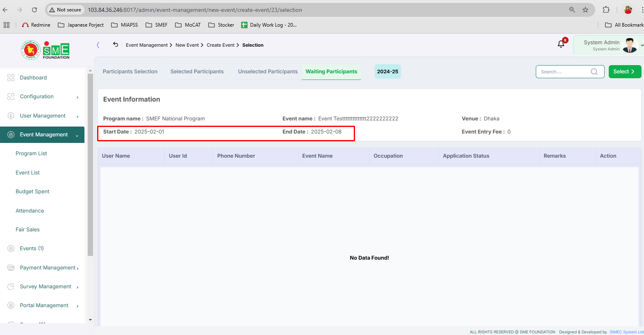
Task: Go to Create Event breadcrumb
Action: coord(221,45)
